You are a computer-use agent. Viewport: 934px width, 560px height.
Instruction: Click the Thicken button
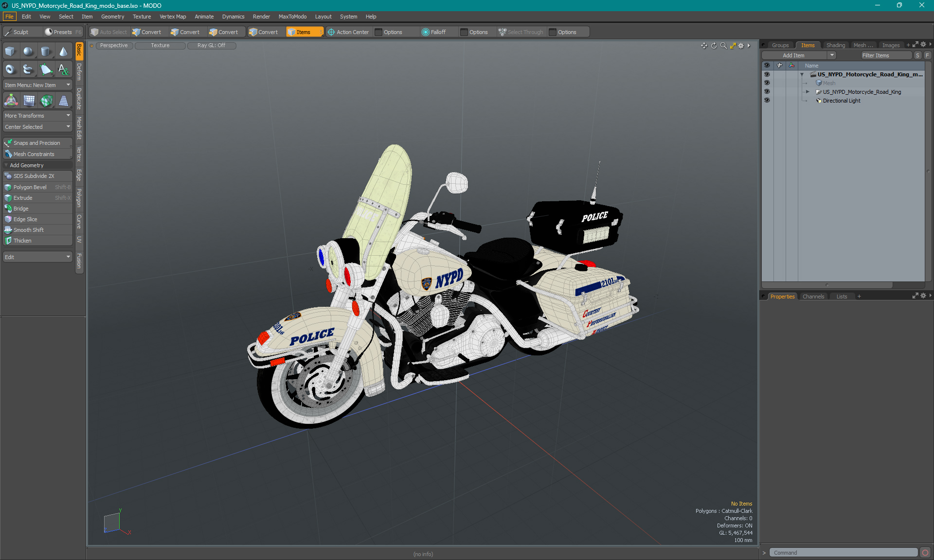37,241
